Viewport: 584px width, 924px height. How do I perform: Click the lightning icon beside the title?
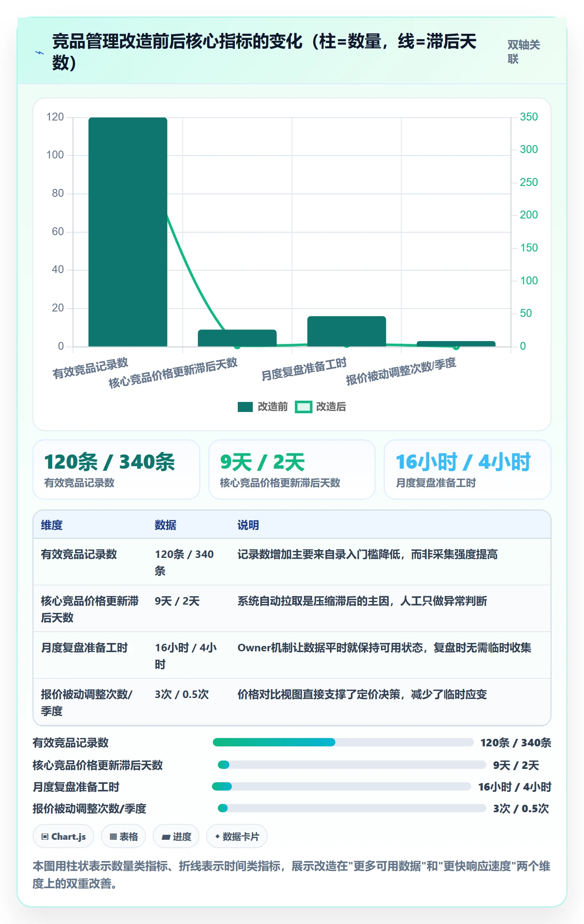pos(39,53)
